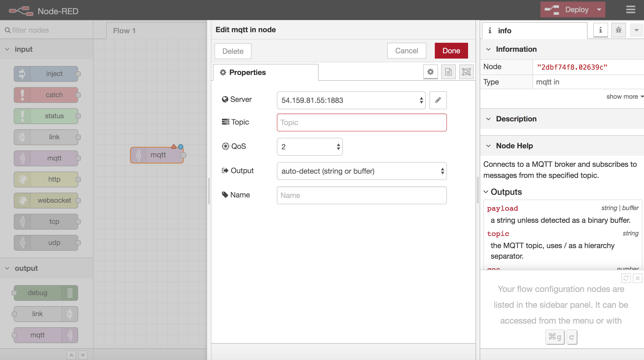Select the websocket node in palette
The height and width of the screenshot is (360, 644).
pyautogui.click(x=46, y=200)
